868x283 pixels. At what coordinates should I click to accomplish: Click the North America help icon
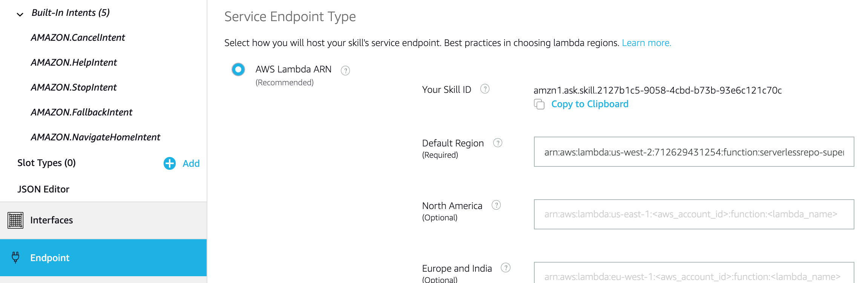click(x=496, y=205)
